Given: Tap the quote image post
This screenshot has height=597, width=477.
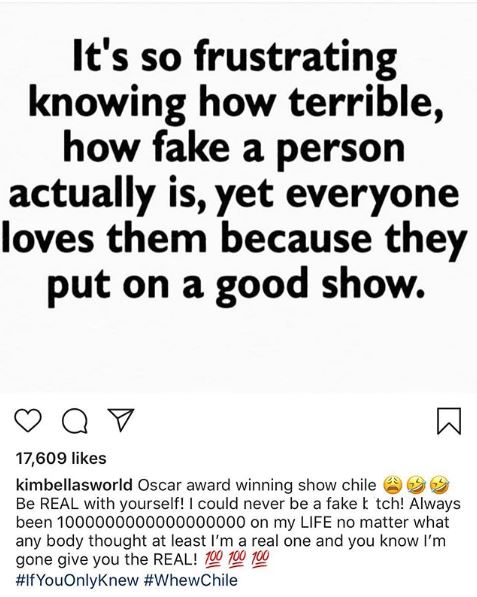Looking at the screenshot, I should [238, 198].
